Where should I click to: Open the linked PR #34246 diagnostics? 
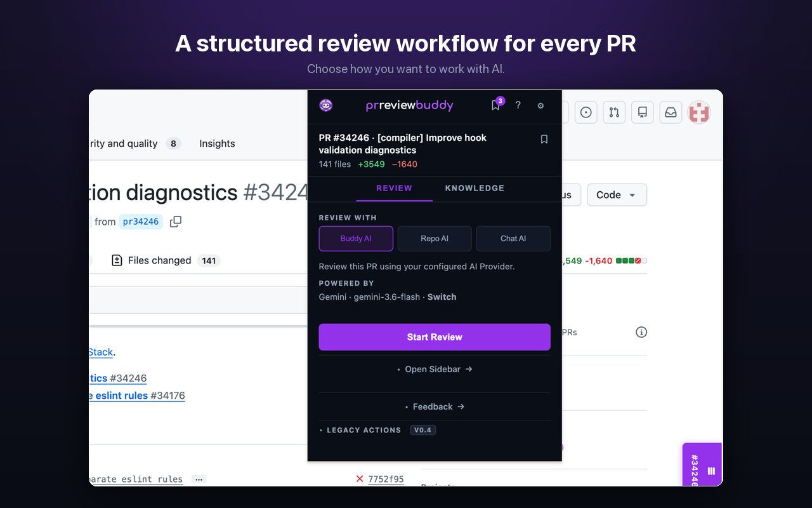(x=118, y=378)
